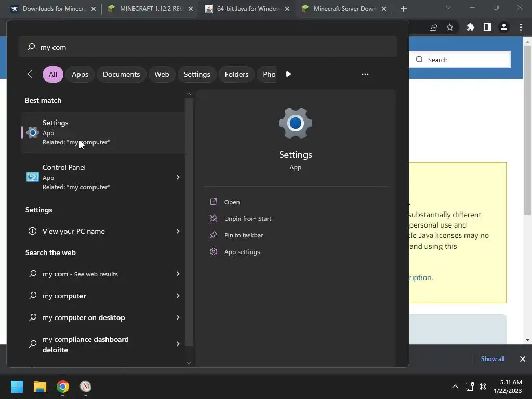The width and height of the screenshot is (532, 399).
Task: Expand View your PC name chevron
Action: 178,231
